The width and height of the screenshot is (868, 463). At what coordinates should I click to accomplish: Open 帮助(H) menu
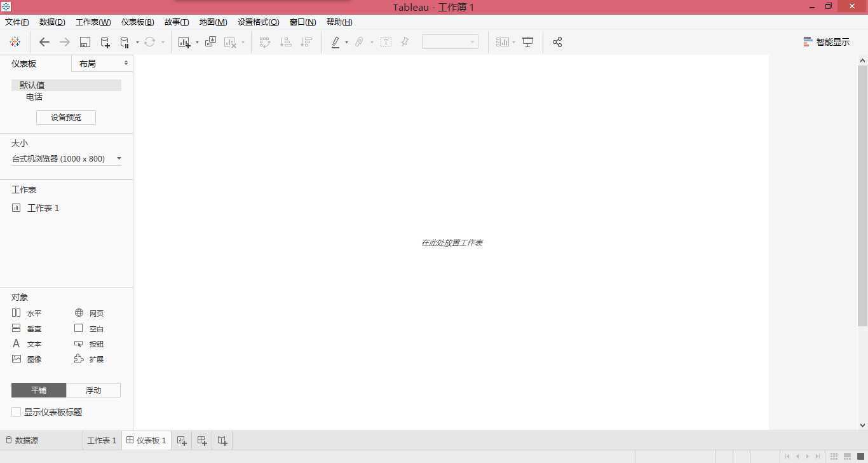(339, 22)
